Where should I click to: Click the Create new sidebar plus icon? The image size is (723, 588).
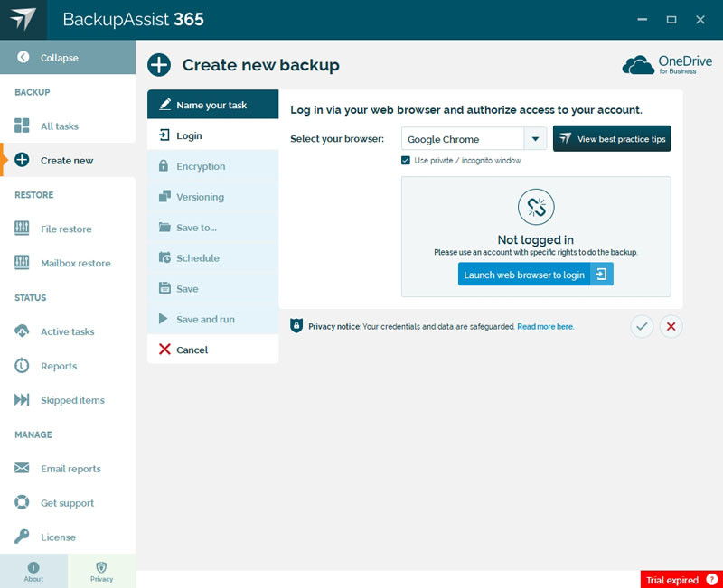click(x=22, y=160)
